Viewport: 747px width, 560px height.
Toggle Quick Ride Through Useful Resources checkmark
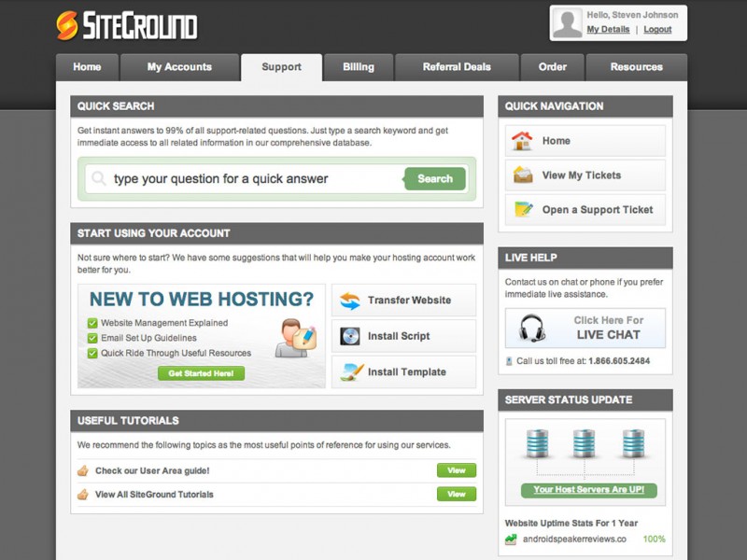click(x=92, y=354)
